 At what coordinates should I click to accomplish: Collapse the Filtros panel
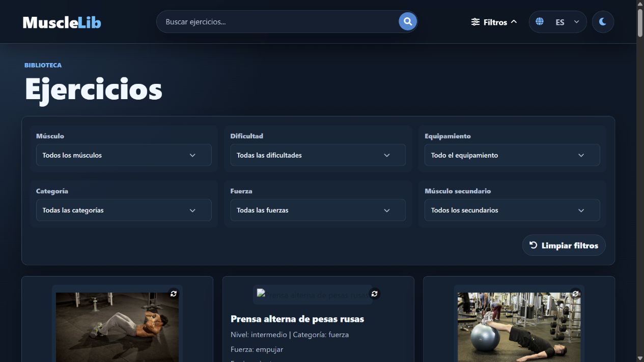coord(494,22)
